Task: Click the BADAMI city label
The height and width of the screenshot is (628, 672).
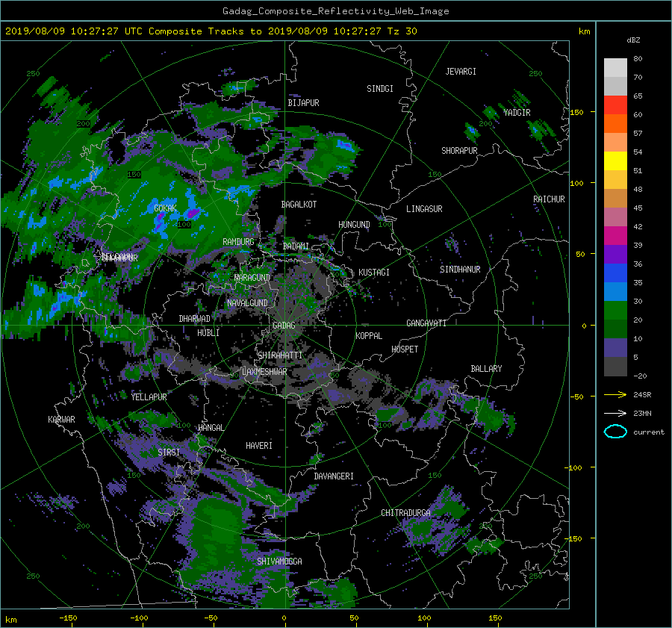Action: (x=296, y=246)
